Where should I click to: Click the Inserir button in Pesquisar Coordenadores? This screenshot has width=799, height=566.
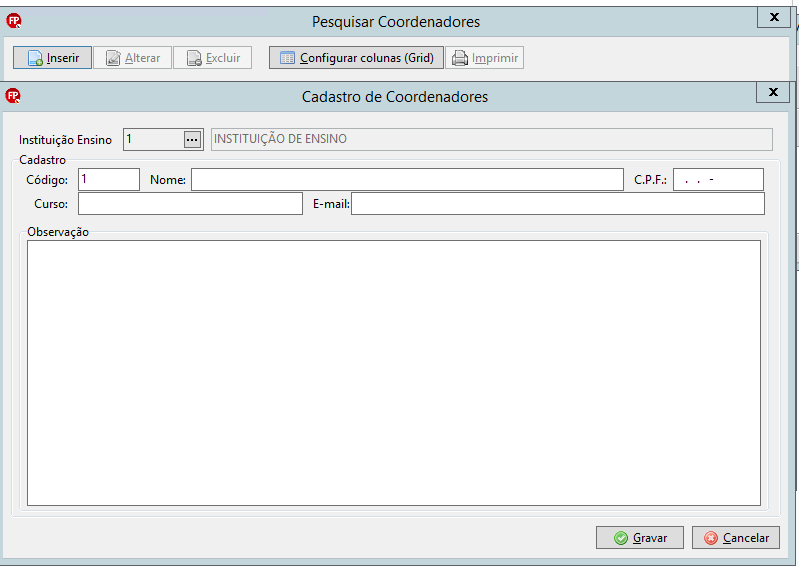click(52, 58)
